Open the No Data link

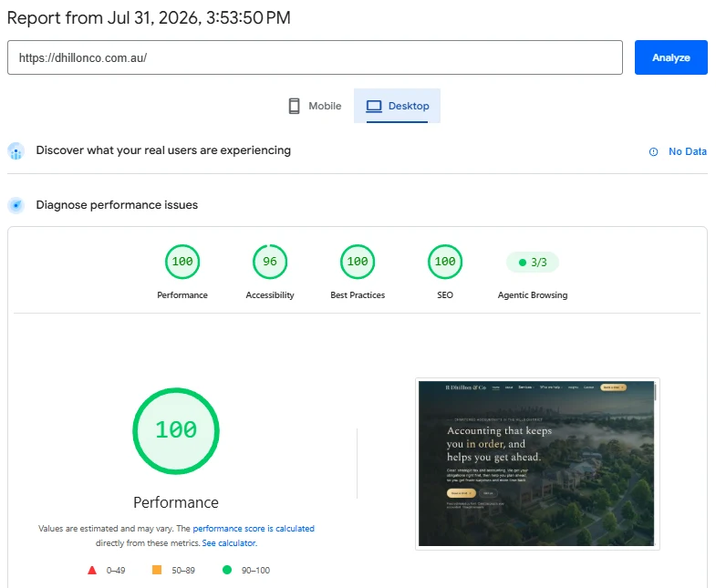(x=687, y=151)
